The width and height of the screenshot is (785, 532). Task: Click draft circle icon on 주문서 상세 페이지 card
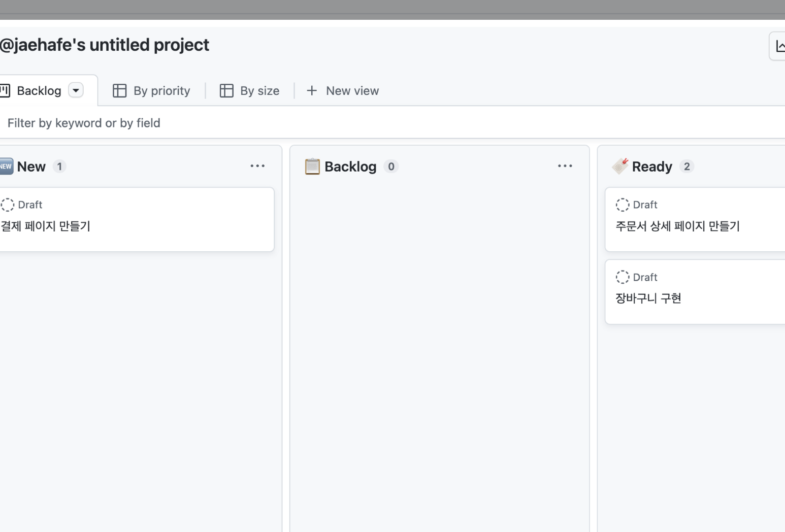[622, 205]
